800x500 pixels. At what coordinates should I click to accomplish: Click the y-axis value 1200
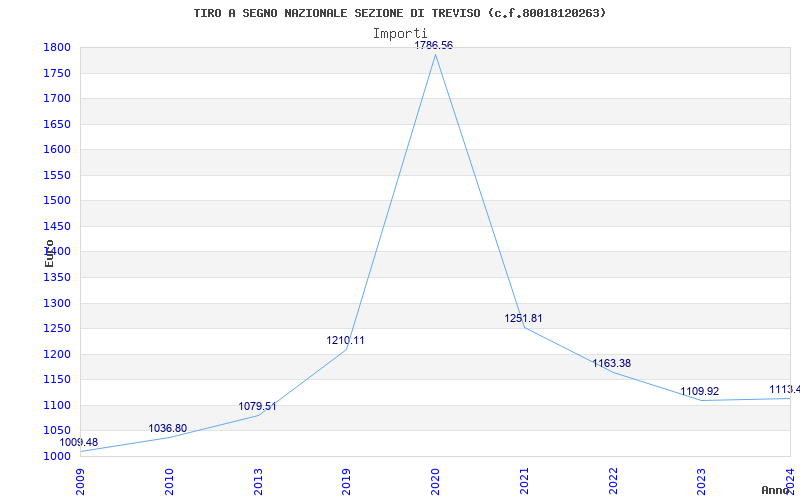pyautogui.click(x=57, y=355)
